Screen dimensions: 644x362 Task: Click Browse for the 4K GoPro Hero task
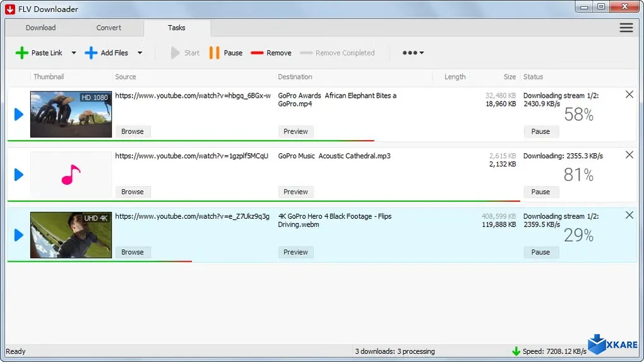(x=133, y=252)
